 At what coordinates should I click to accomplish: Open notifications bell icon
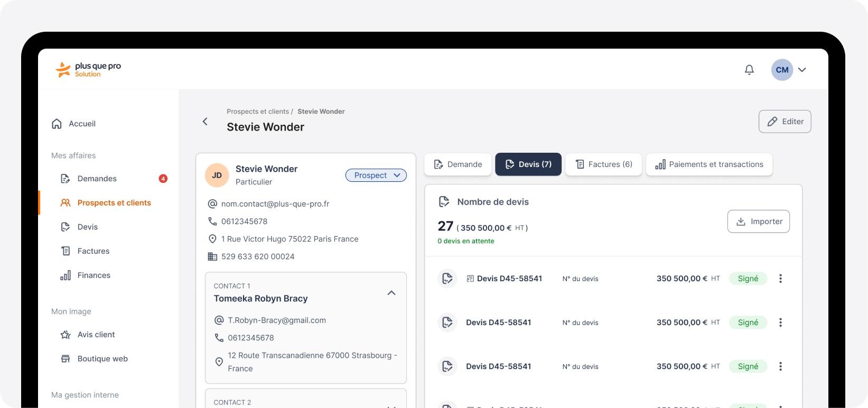[749, 70]
